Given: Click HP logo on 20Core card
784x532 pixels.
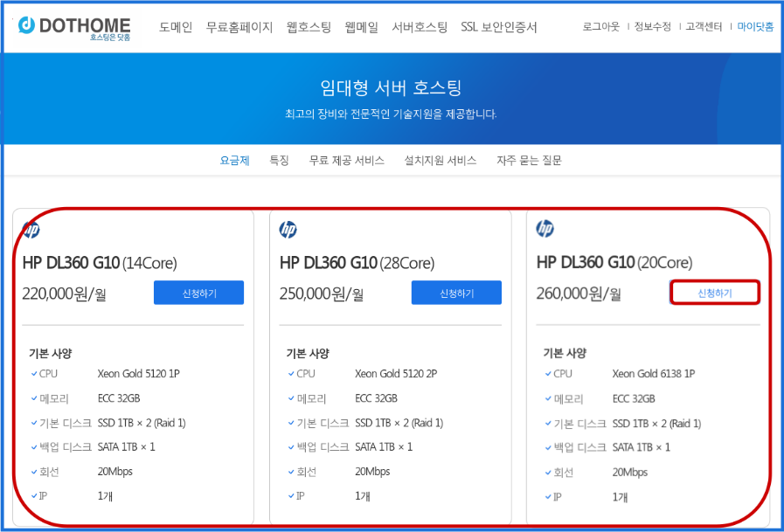Looking at the screenshot, I should (545, 229).
